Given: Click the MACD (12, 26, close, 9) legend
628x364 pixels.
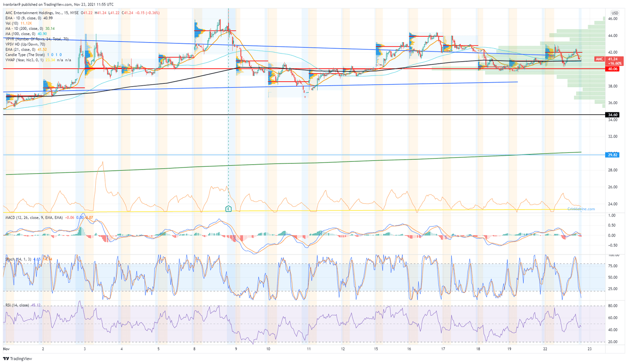Looking at the screenshot, I should pos(34,218).
